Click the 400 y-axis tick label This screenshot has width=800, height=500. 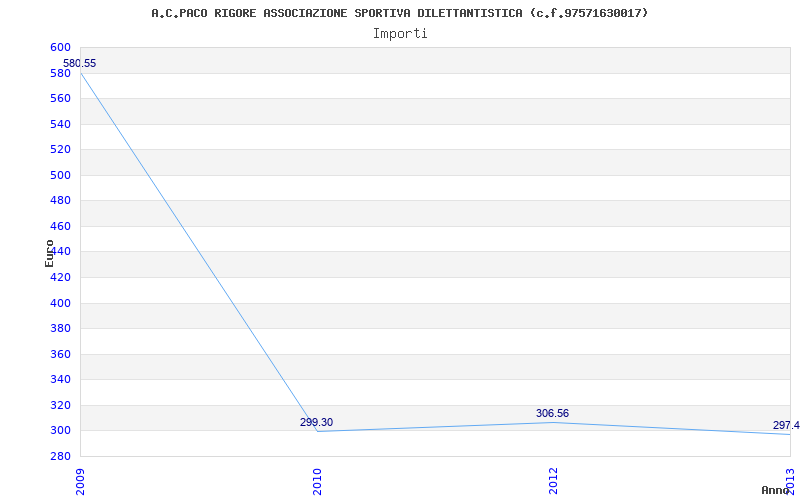click(x=60, y=303)
